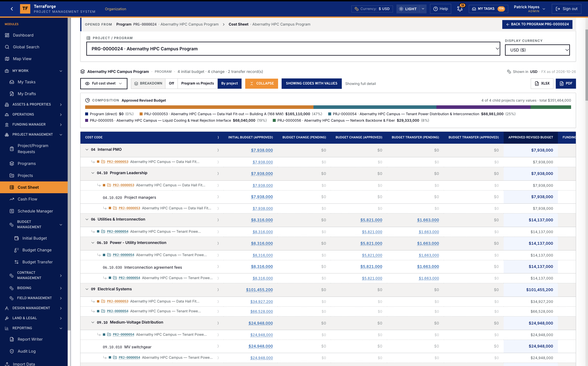
Task: Open Budget Transfer in the sidebar
Action: pyautogui.click(x=34, y=262)
